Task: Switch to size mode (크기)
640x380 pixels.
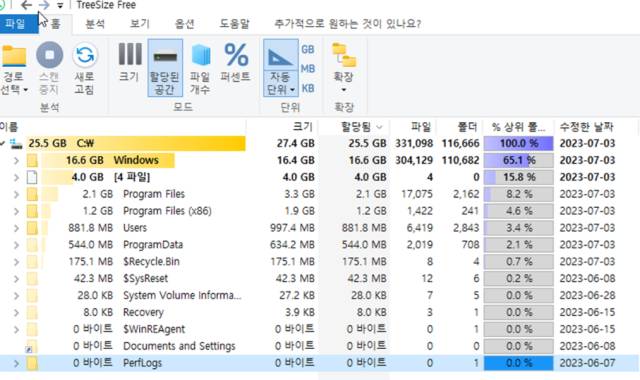Action: tap(130, 62)
